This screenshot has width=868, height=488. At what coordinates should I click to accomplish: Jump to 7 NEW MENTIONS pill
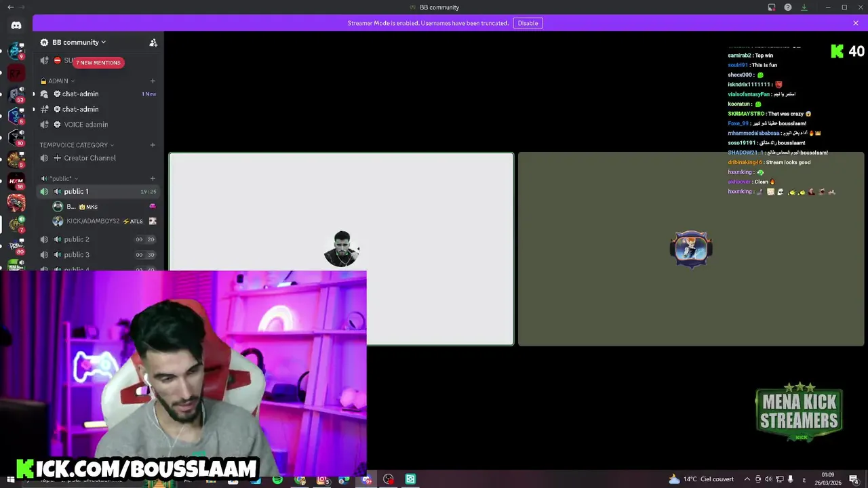(98, 62)
